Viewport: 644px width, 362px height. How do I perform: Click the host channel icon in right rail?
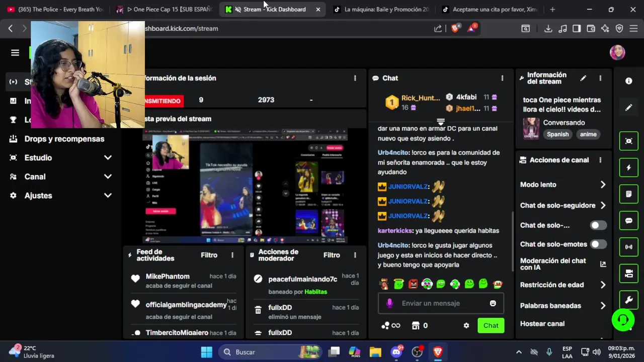[x=628, y=274]
